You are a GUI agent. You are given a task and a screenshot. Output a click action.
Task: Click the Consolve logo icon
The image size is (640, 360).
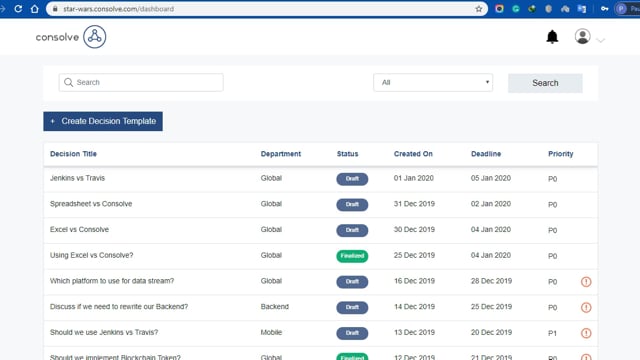[x=95, y=37]
